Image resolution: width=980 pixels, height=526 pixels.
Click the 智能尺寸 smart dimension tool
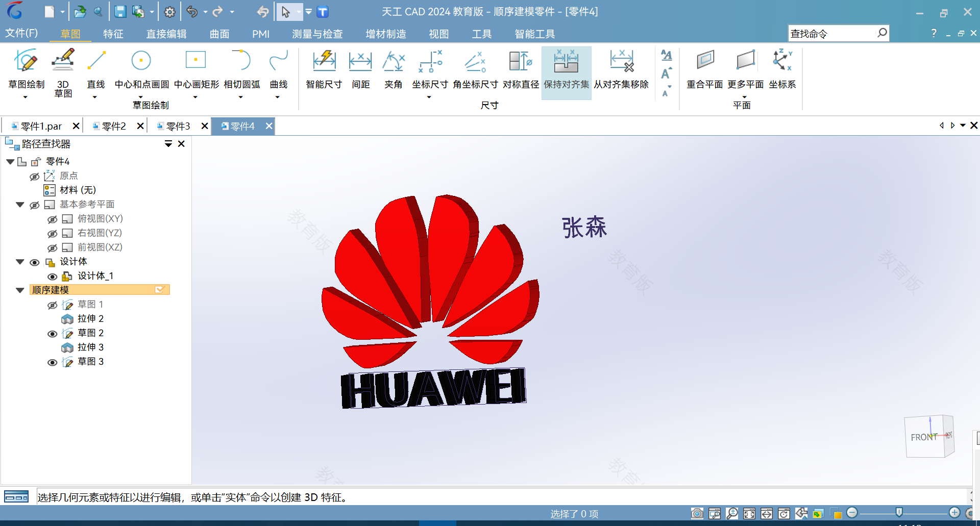(x=324, y=69)
